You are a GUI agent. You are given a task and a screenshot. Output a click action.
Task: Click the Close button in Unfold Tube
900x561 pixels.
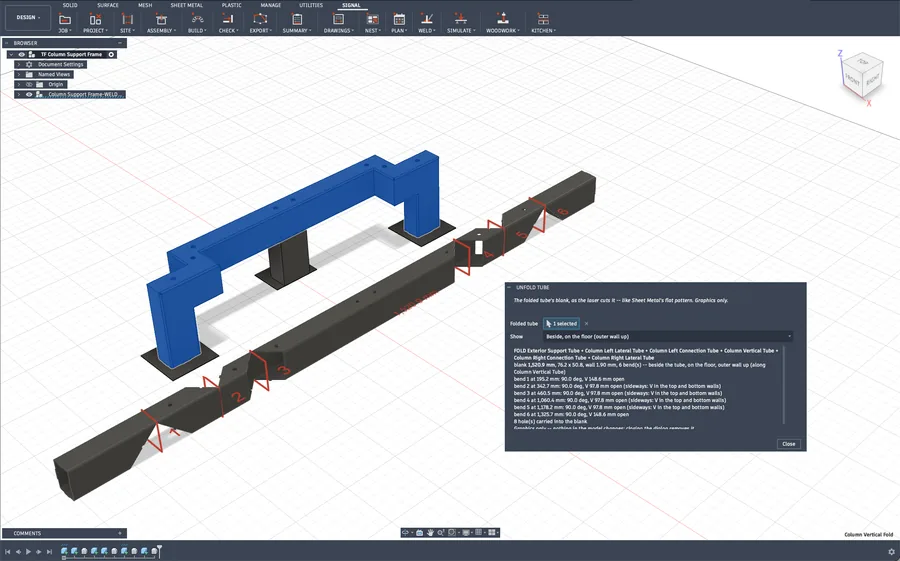(x=789, y=444)
